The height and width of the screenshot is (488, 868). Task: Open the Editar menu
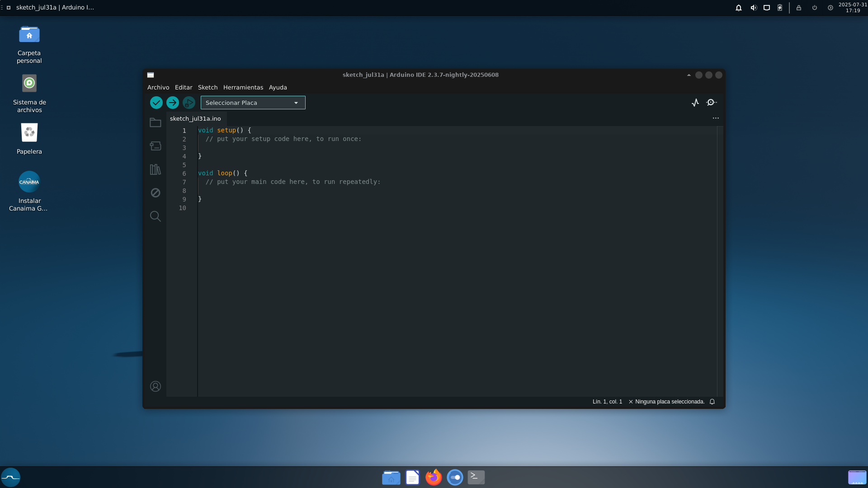click(x=184, y=88)
